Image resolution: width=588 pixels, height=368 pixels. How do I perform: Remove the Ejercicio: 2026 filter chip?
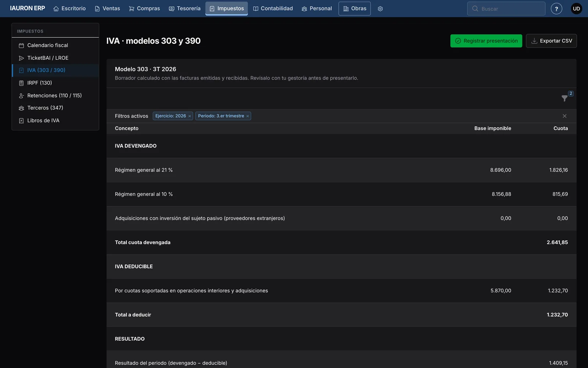190,116
